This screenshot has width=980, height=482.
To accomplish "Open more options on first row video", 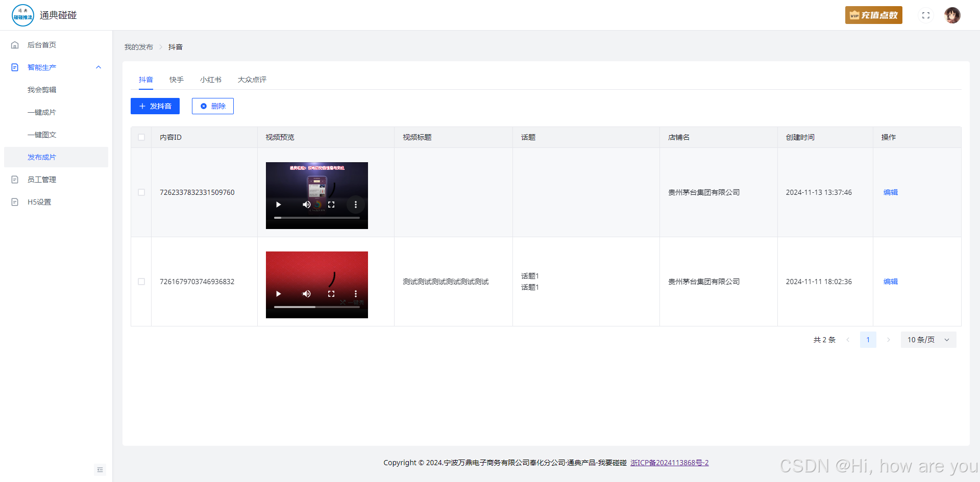I will point(356,205).
